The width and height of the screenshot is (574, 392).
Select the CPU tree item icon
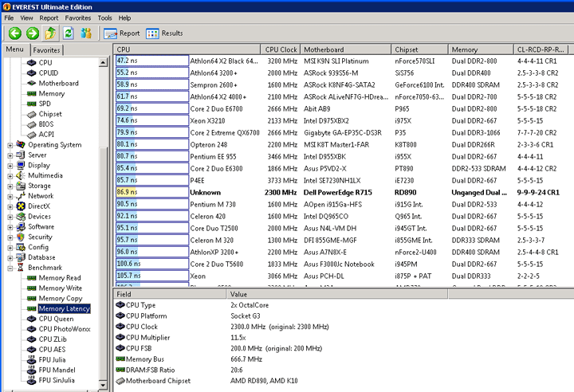31,63
